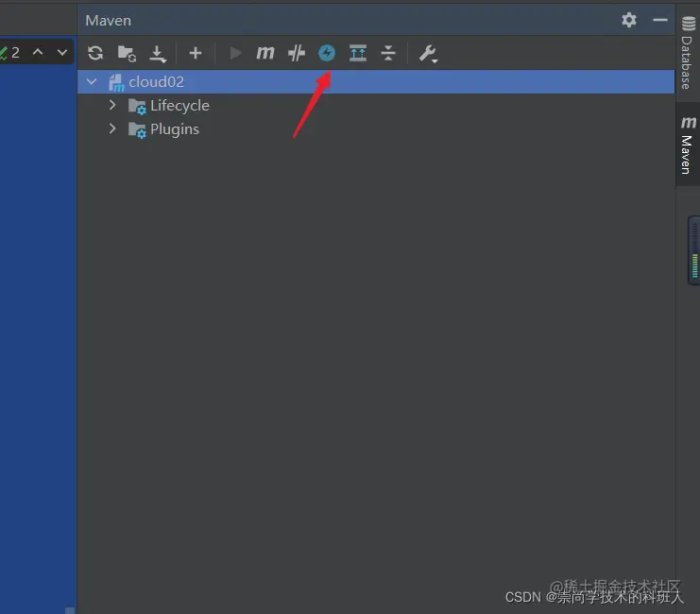Download sources and documentation icon
The height and width of the screenshot is (614, 700).
click(158, 54)
